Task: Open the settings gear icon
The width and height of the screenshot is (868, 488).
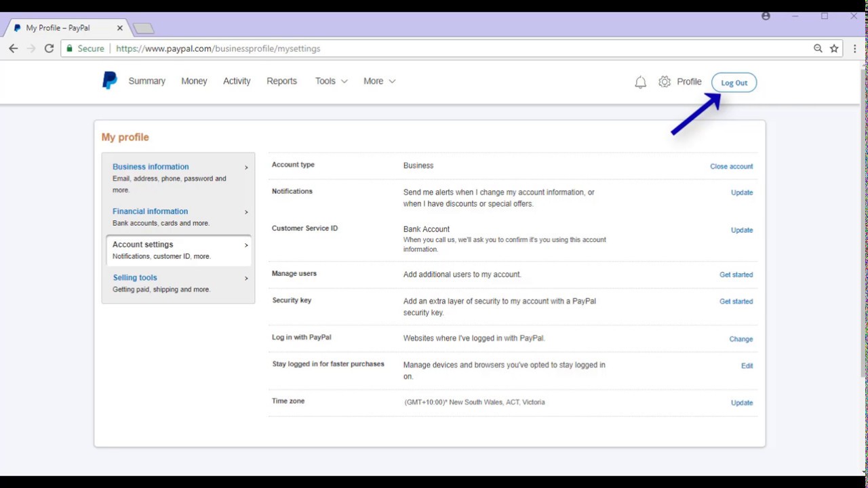Action: point(665,81)
